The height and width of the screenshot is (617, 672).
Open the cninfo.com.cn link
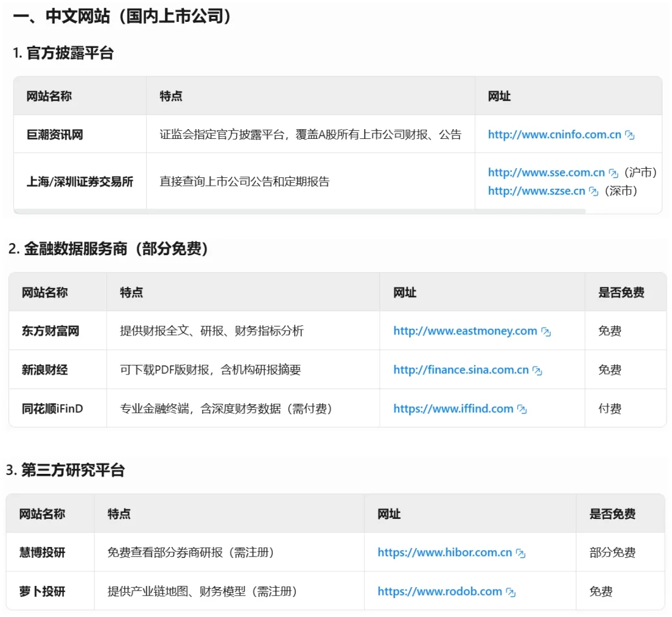[554, 135]
